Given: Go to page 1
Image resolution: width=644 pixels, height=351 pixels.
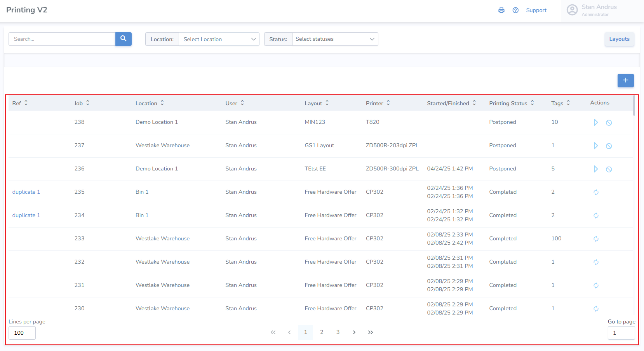Looking at the screenshot, I should pyautogui.click(x=306, y=332).
